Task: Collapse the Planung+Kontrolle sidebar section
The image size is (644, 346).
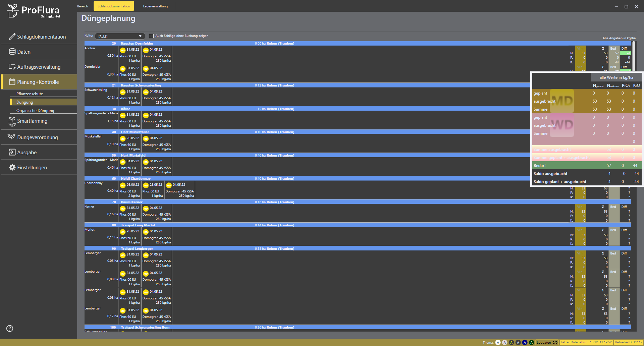Action: pyautogui.click(x=38, y=82)
